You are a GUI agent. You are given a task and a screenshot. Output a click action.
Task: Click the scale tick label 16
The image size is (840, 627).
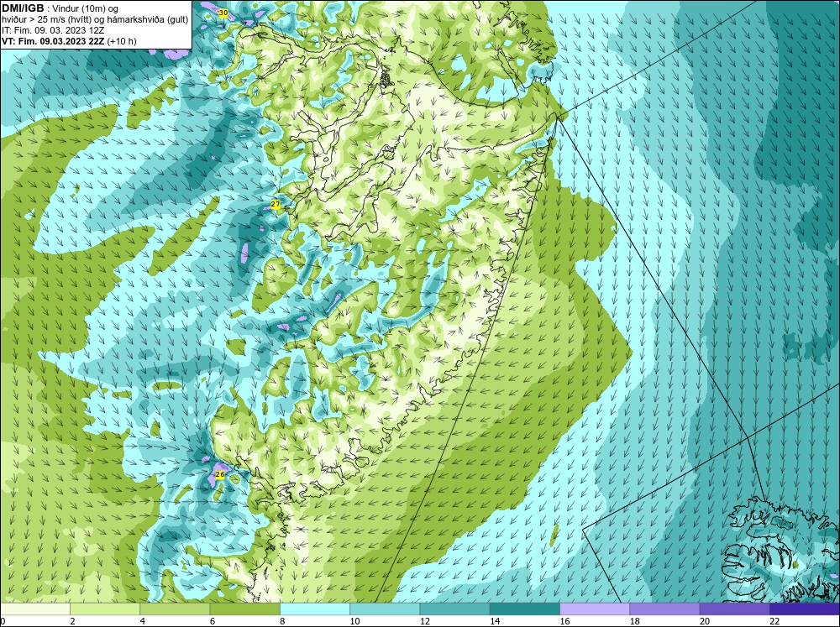pos(564,621)
